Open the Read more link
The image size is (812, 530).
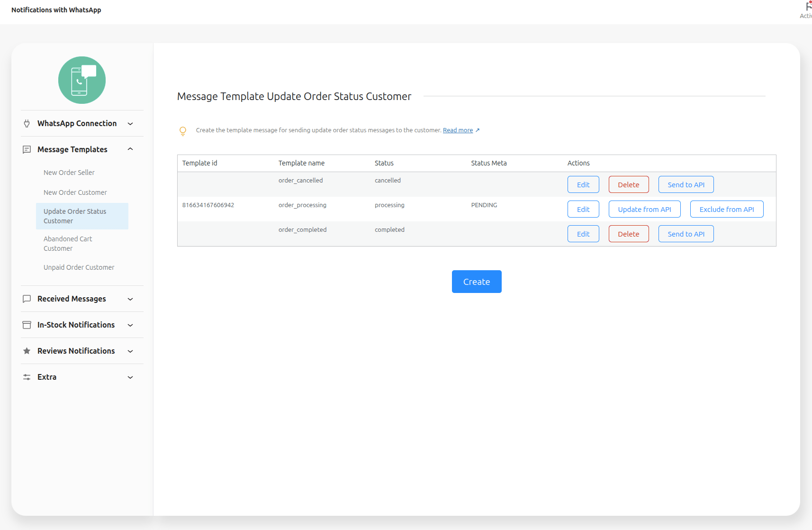458,130
